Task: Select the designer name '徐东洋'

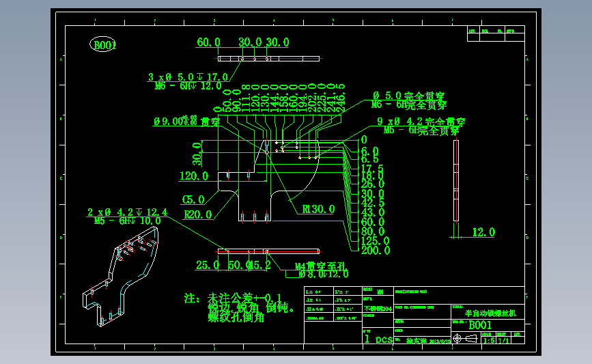Action: point(417,341)
